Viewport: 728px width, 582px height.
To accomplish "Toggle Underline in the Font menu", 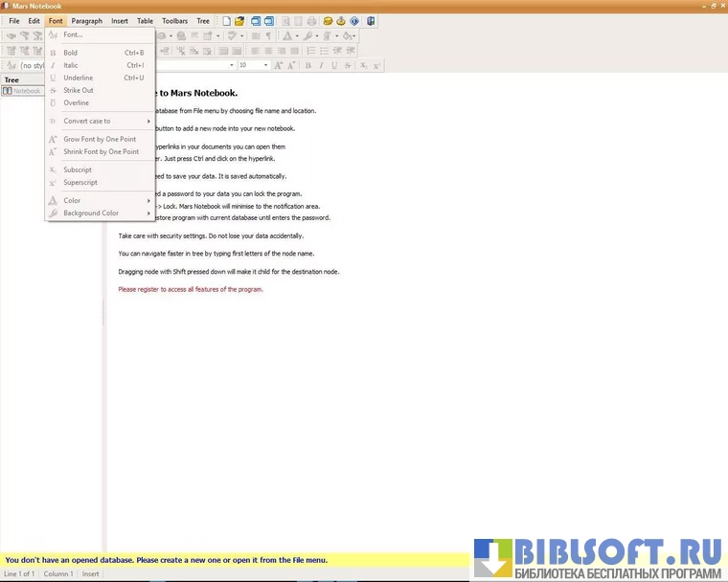I will pyautogui.click(x=78, y=78).
